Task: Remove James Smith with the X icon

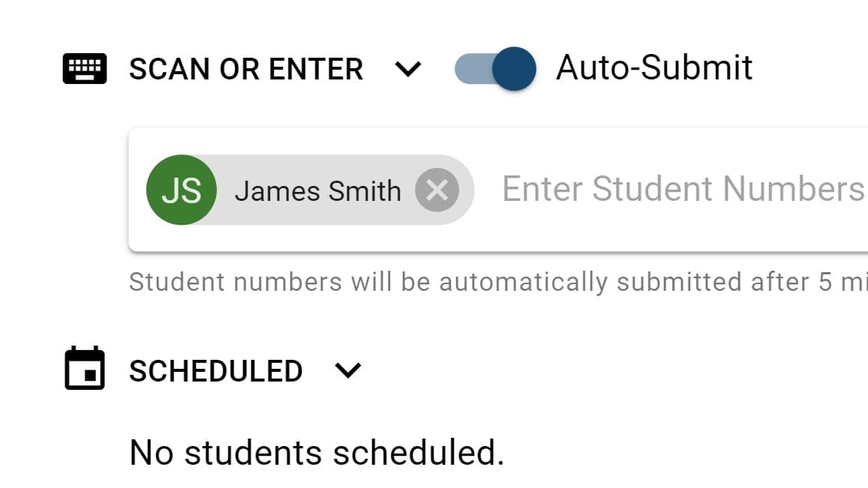Action: tap(437, 190)
